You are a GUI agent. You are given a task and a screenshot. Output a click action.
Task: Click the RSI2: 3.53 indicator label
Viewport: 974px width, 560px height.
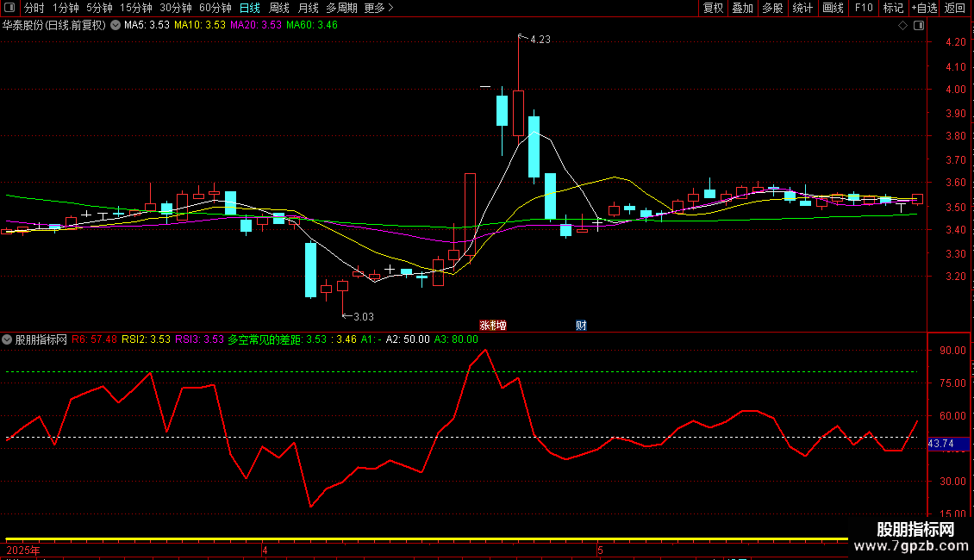click(x=146, y=339)
